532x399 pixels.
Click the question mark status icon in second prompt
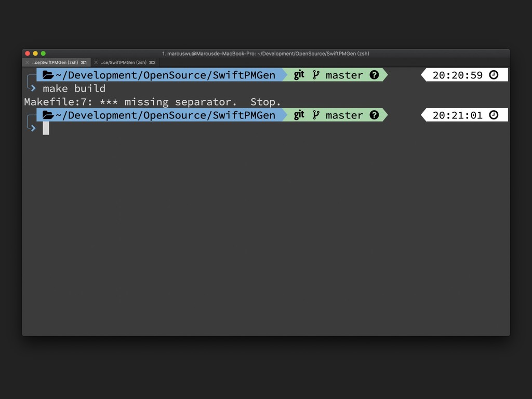tap(374, 115)
